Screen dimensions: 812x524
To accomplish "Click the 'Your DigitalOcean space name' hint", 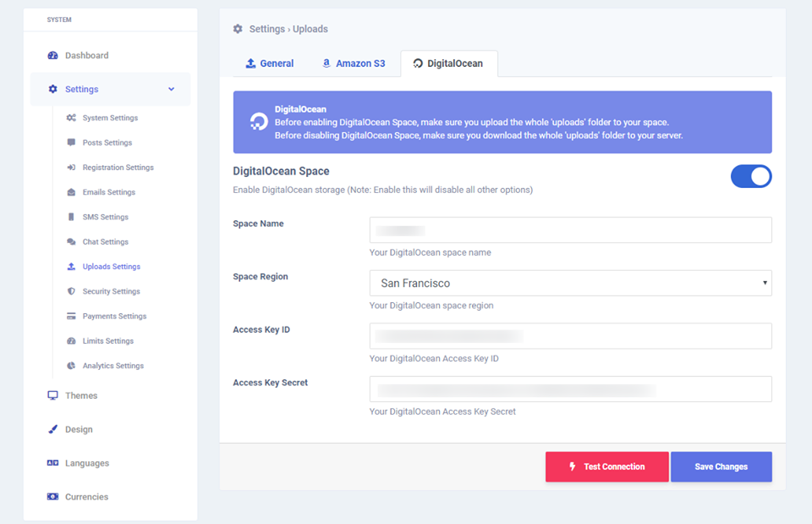I will (x=431, y=253).
